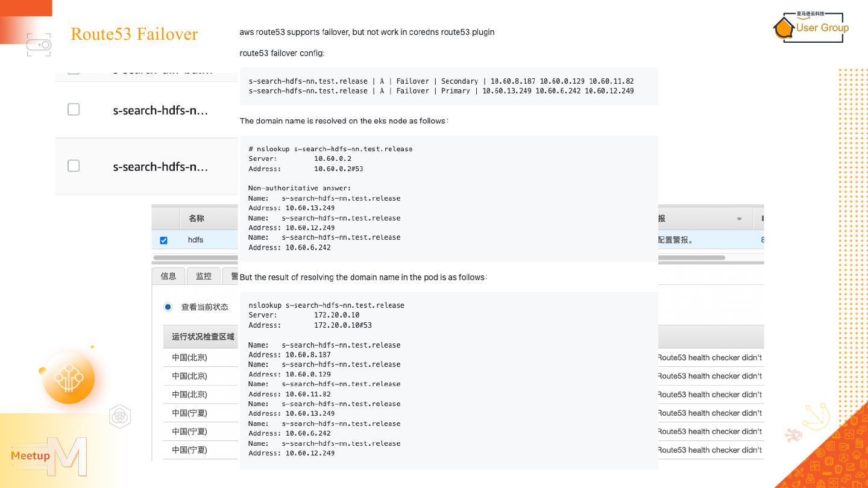Viewport: 868px width, 488px height.
Task: Uncheck the hdfs row checkbox
Action: (x=163, y=240)
